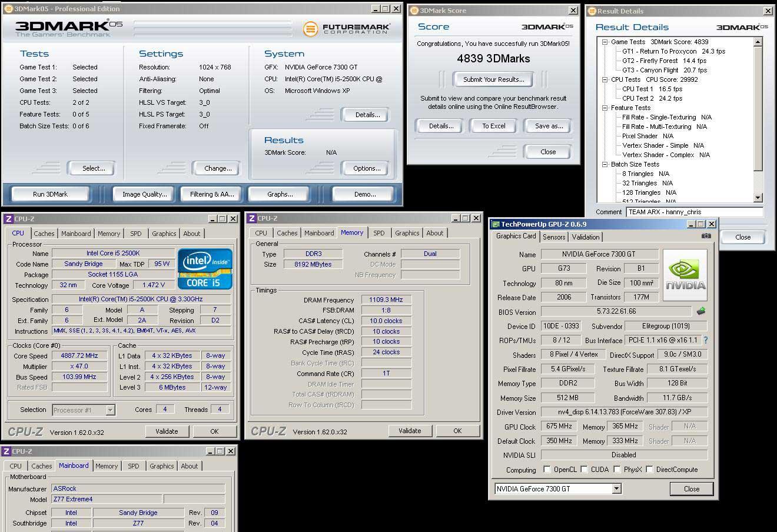777x532 pixels.
Task: Click the Close button in GPU-Z
Action: [692, 489]
